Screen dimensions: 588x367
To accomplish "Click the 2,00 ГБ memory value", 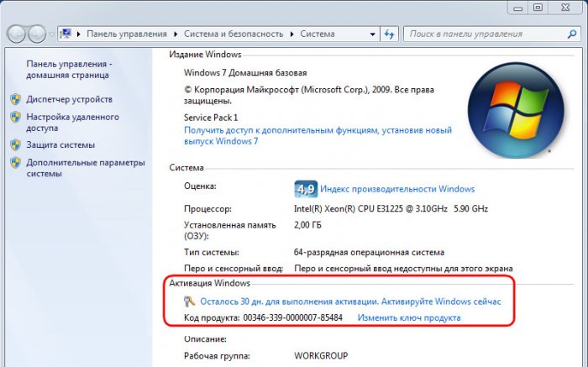I will [307, 225].
